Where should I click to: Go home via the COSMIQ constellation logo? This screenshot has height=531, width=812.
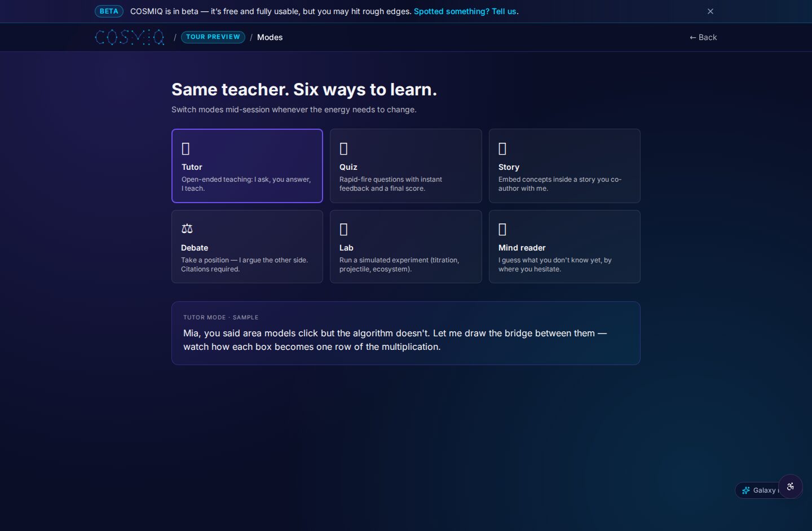click(x=130, y=37)
